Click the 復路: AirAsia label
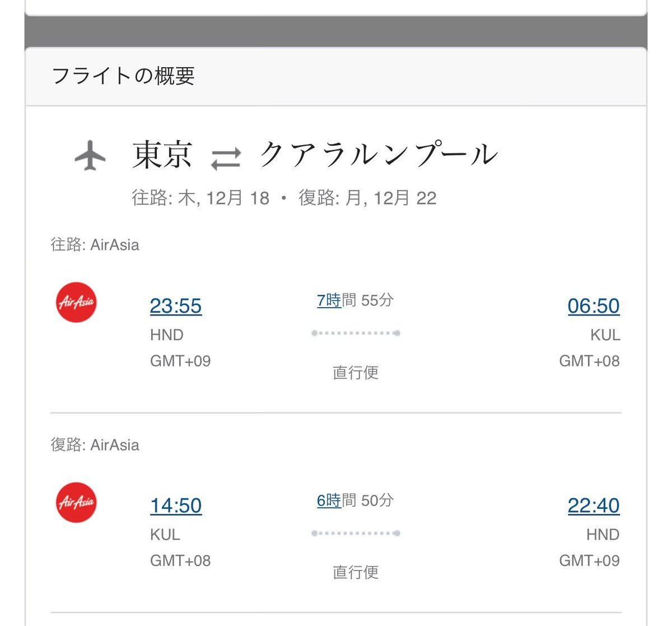The image size is (672, 626). pos(95,445)
